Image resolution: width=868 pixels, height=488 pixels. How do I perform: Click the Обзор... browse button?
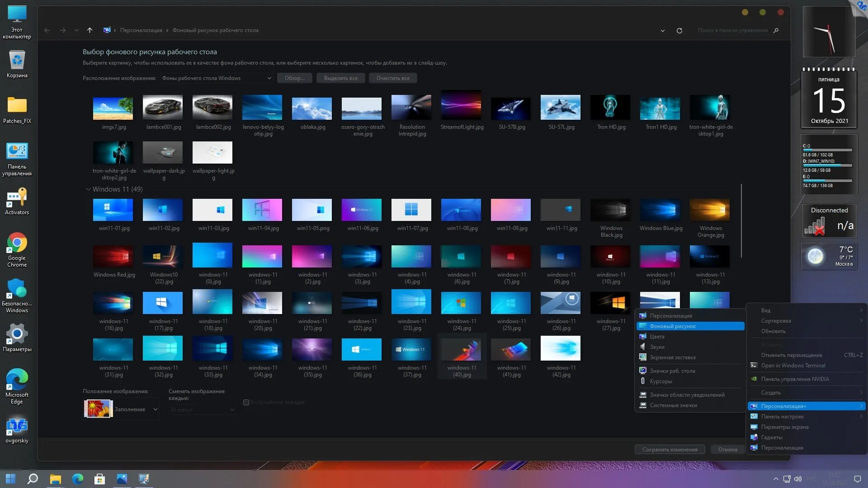tap(294, 78)
